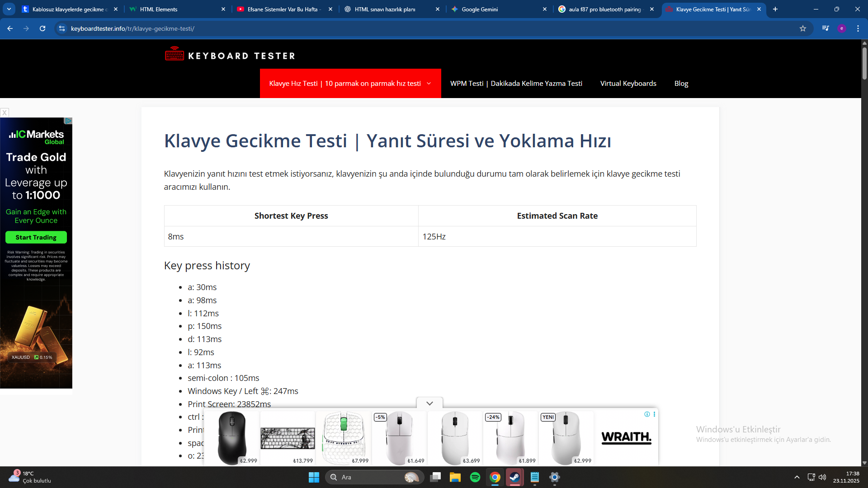This screenshot has height=488, width=868.
Task: Click history entry 'semi-colon : 105ms'
Action: [x=223, y=378]
